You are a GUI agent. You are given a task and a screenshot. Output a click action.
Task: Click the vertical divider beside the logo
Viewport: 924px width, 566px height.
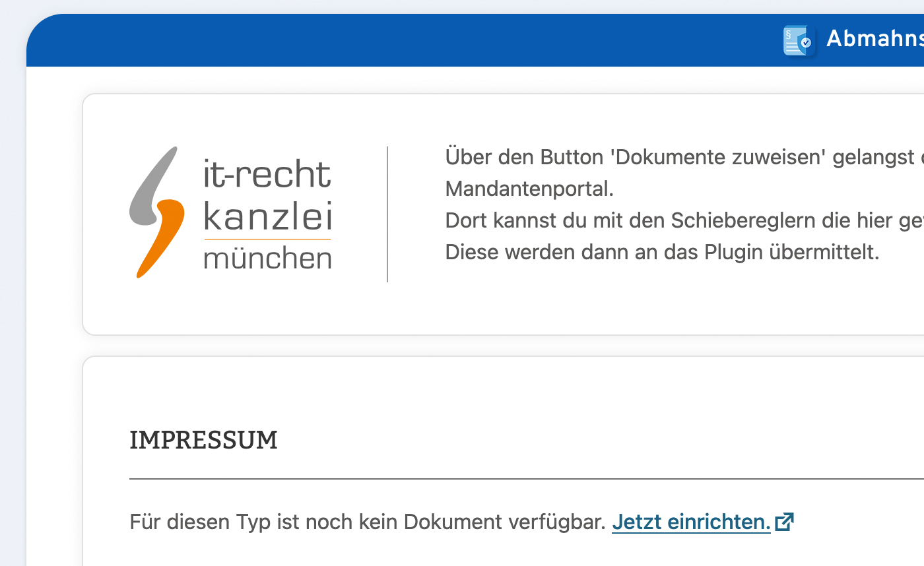[387, 214]
